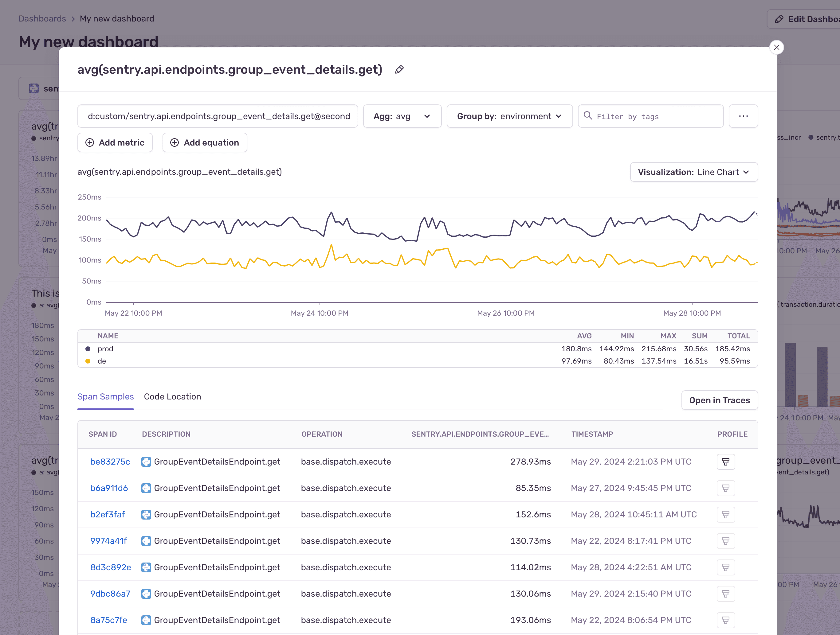Click the Python icon beside be83275c span
This screenshot has width=840, height=635.
coord(146,462)
